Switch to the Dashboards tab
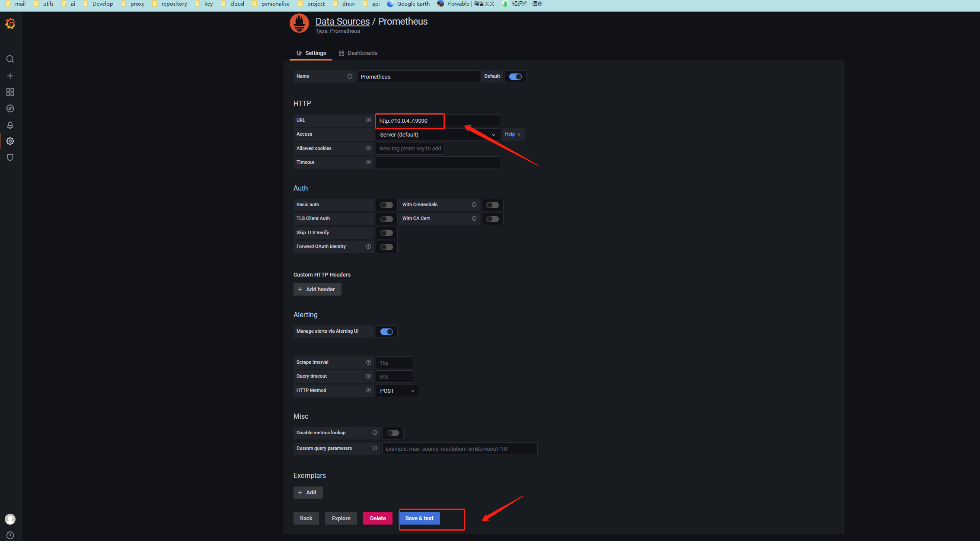980x541 pixels. (x=358, y=53)
